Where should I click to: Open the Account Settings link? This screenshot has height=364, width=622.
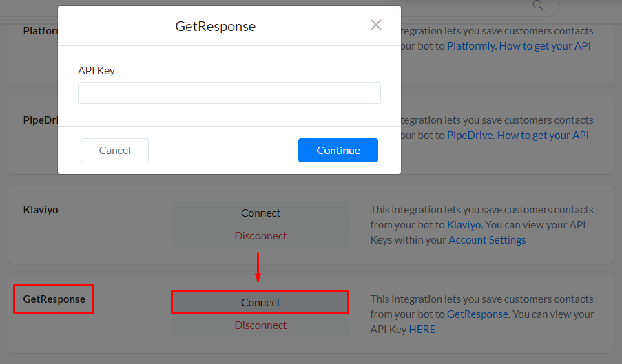487,240
